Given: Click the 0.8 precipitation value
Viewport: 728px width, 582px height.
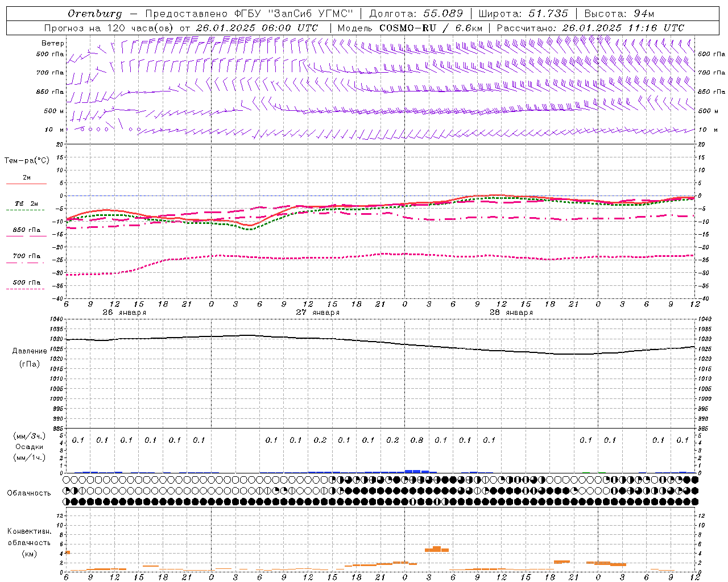Looking at the screenshot, I should pos(417,440).
